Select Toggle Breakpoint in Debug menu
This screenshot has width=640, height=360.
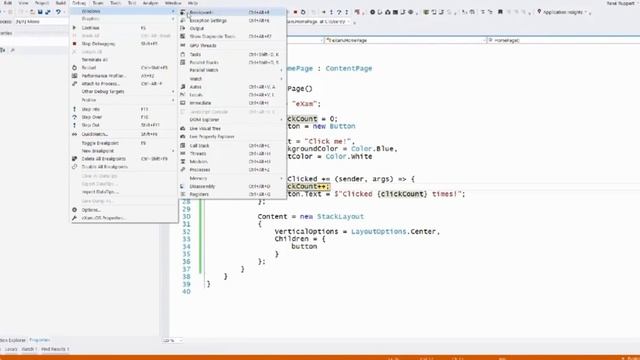[124, 143]
